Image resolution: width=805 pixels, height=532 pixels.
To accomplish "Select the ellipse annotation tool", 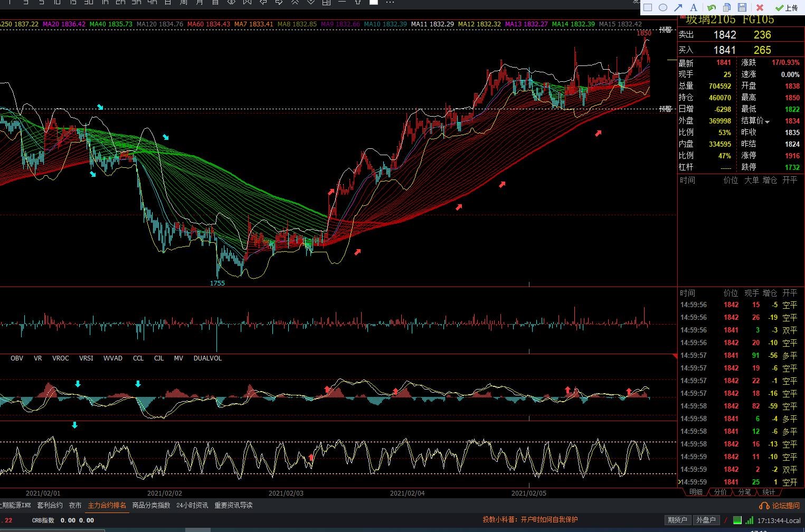I will click(x=663, y=7).
